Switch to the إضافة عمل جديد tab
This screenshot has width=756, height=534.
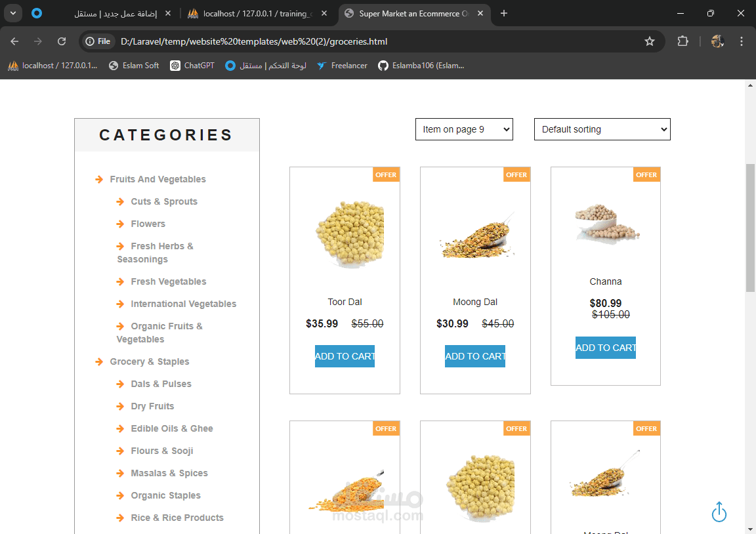(101, 14)
